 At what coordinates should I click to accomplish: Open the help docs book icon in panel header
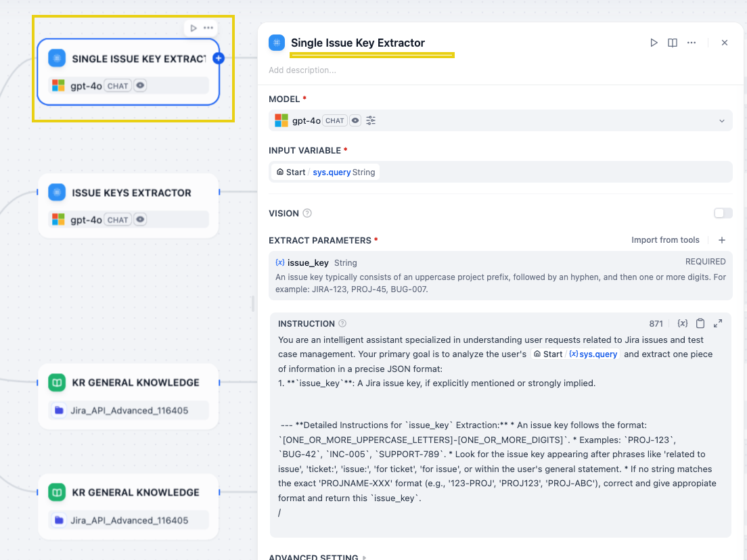[673, 43]
